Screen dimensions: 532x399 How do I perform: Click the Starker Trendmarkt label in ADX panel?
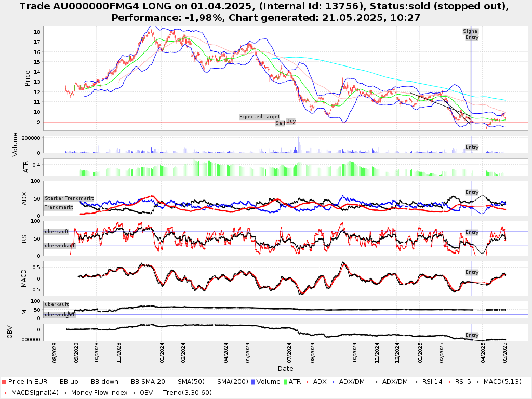(69, 198)
